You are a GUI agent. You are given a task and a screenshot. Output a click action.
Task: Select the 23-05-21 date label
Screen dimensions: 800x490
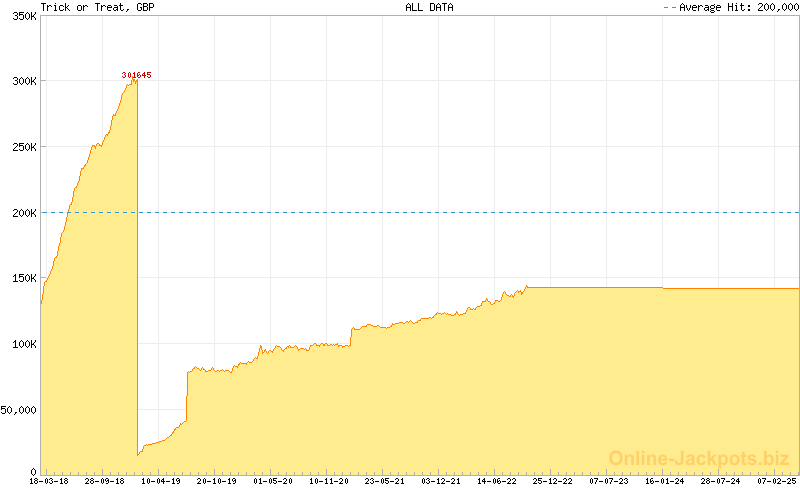pyautogui.click(x=385, y=481)
